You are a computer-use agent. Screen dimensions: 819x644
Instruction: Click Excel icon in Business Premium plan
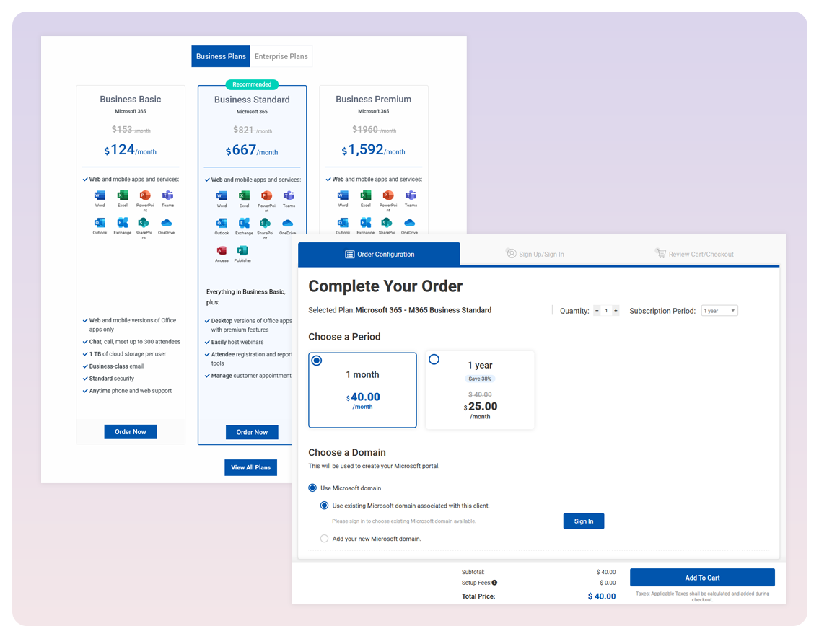click(x=366, y=195)
